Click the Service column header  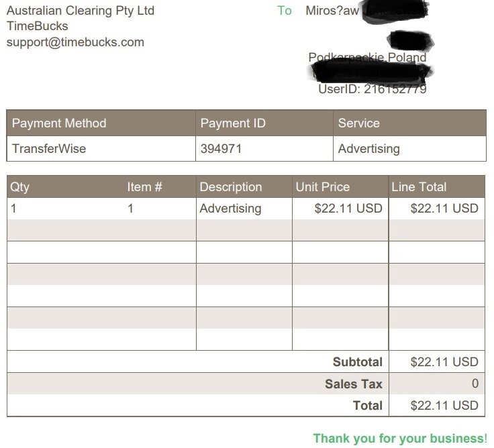tap(359, 123)
